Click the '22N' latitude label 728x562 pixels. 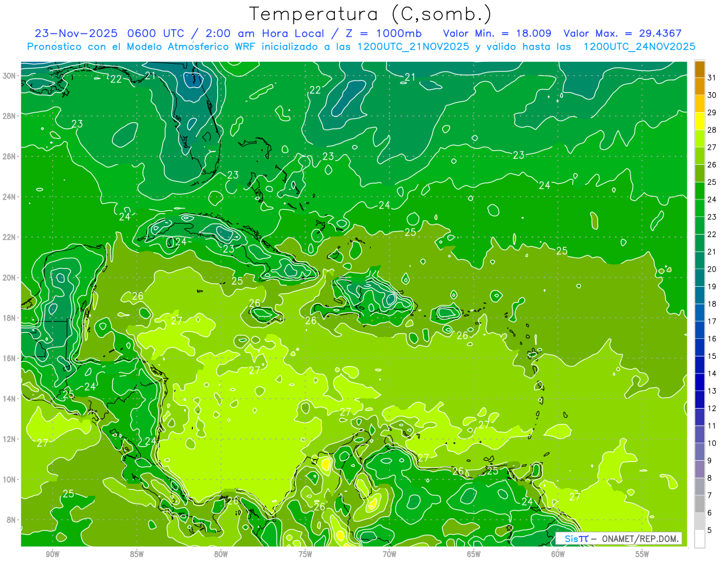(10, 237)
